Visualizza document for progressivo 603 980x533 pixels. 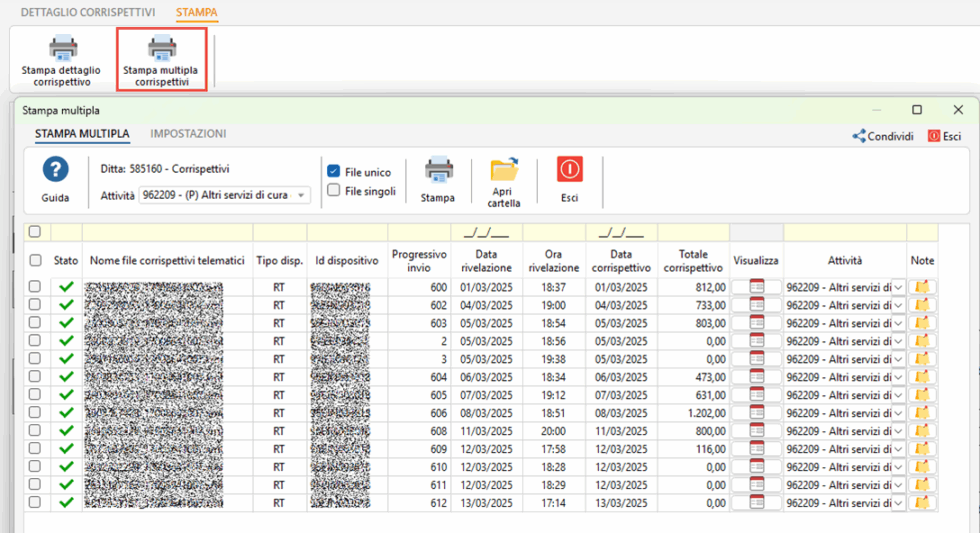[756, 323]
